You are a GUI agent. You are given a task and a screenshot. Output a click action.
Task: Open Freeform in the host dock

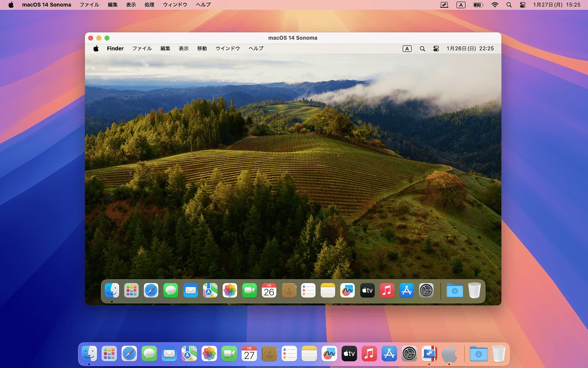(329, 353)
